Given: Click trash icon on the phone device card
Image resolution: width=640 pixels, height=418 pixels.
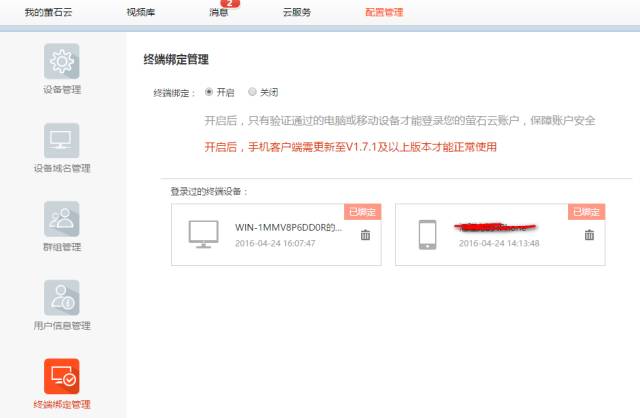Looking at the screenshot, I should point(589,235).
